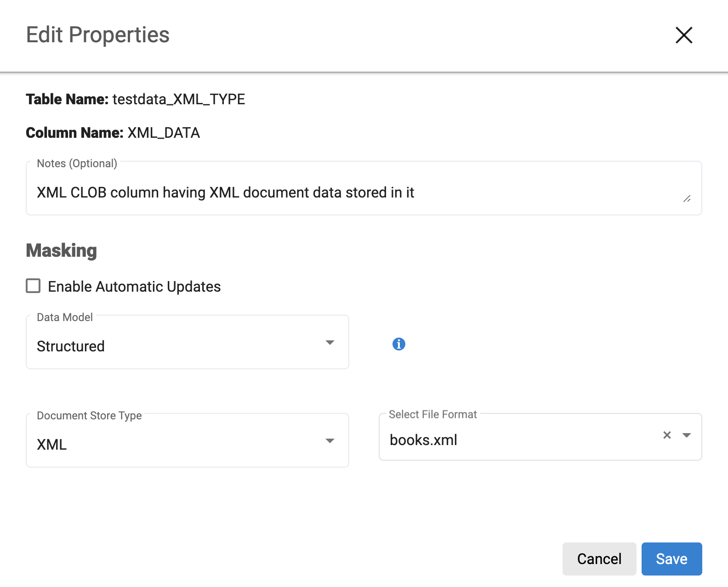Click the XML value in Document Store Type
The width and height of the screenshot is (728, 587).
point(52,445)
